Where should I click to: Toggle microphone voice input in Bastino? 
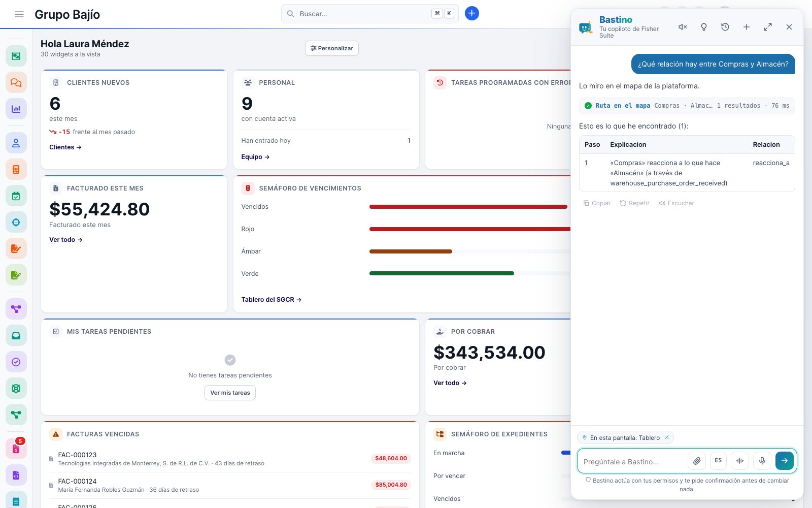(762, 461)
